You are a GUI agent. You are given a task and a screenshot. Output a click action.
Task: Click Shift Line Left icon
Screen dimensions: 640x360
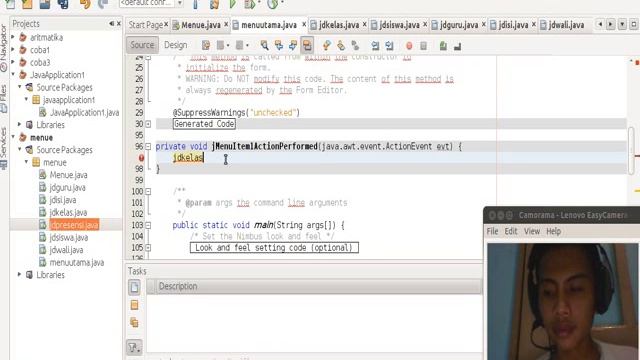[375, 45]
